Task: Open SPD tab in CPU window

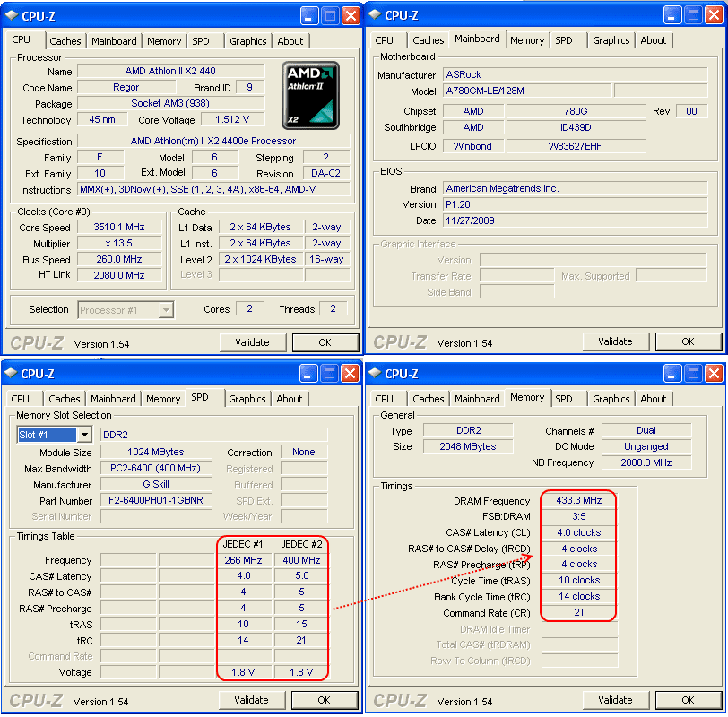Action: click(201, 41)
